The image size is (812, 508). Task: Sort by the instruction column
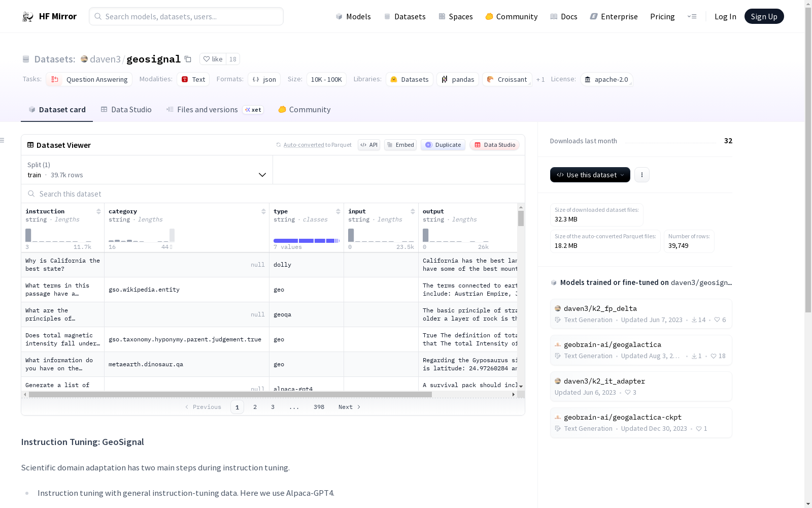pos(98,211)
